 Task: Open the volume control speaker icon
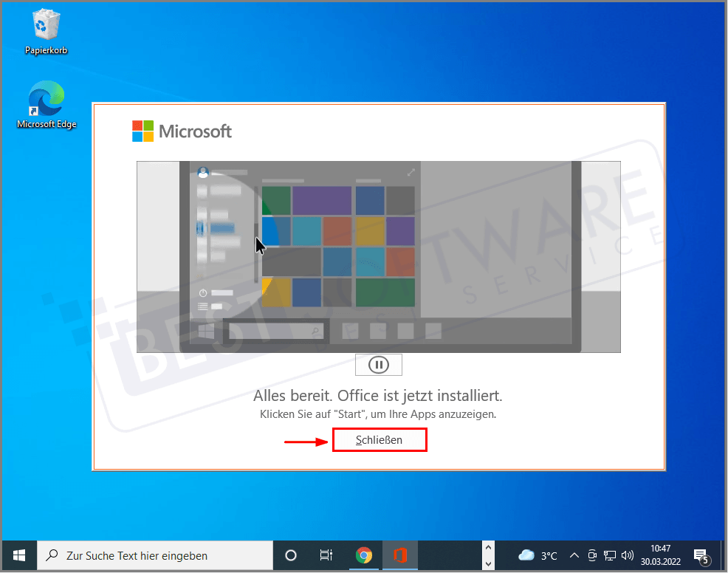pyautogui.click(x=628, y=555)
